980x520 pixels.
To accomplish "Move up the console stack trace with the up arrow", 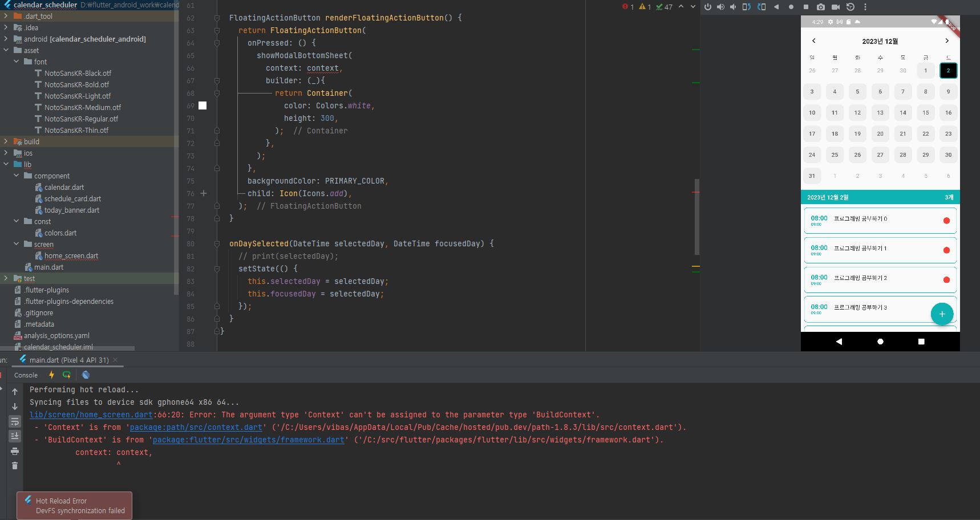I will click(x=15, y=392).
